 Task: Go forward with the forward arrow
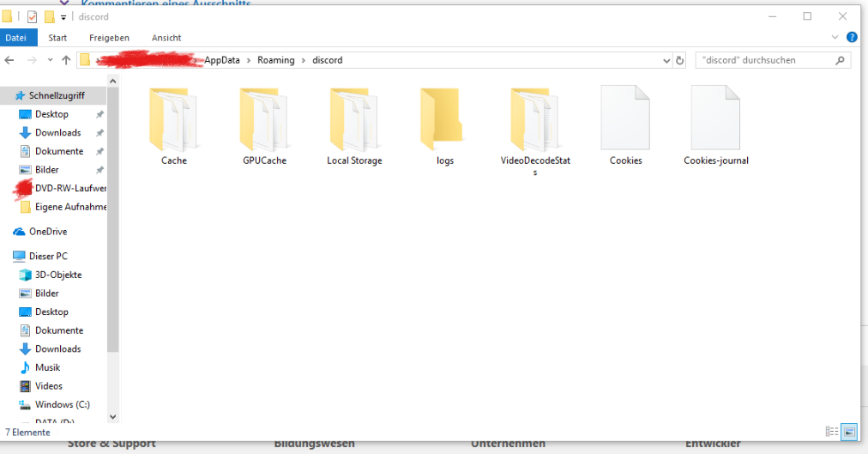click(32, 60)
